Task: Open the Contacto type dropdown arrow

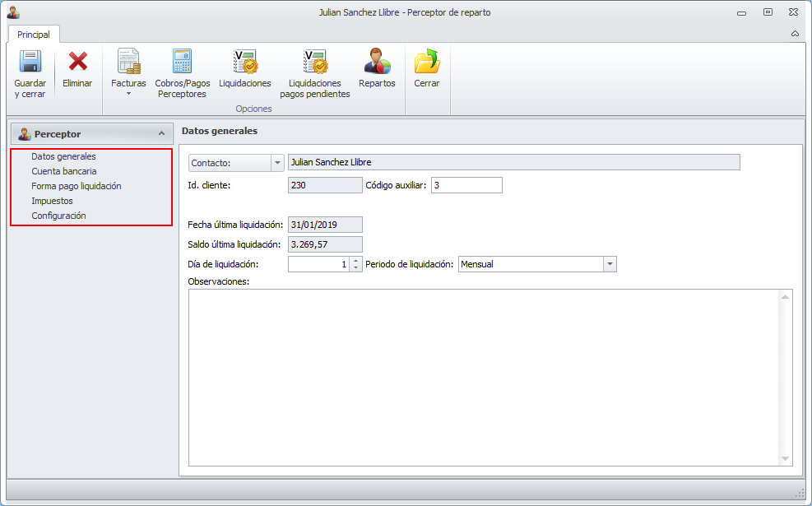Action: [x=277, y=163]
